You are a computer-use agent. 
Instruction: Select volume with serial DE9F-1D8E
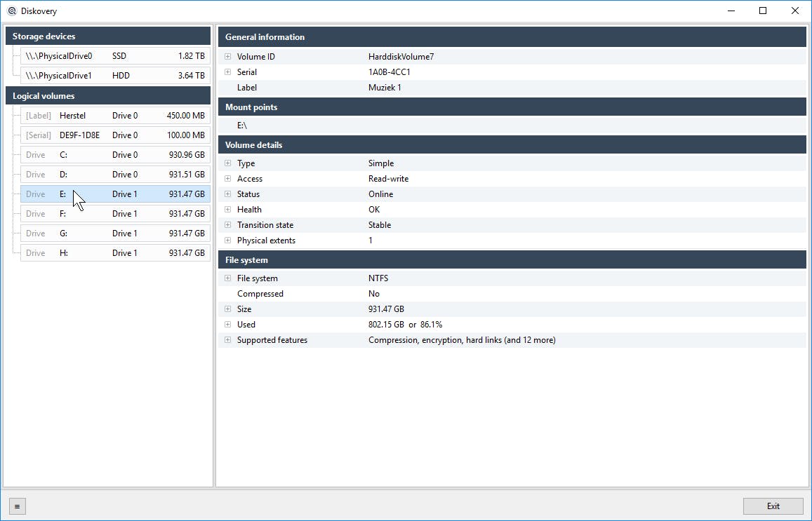point(115,135)
